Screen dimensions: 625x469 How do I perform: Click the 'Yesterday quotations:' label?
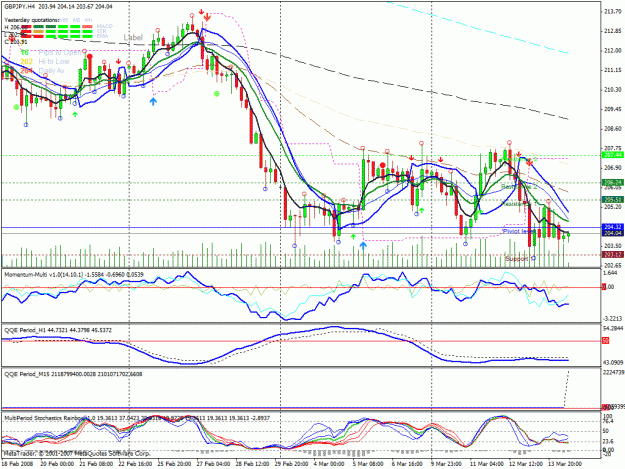point(32,20)
